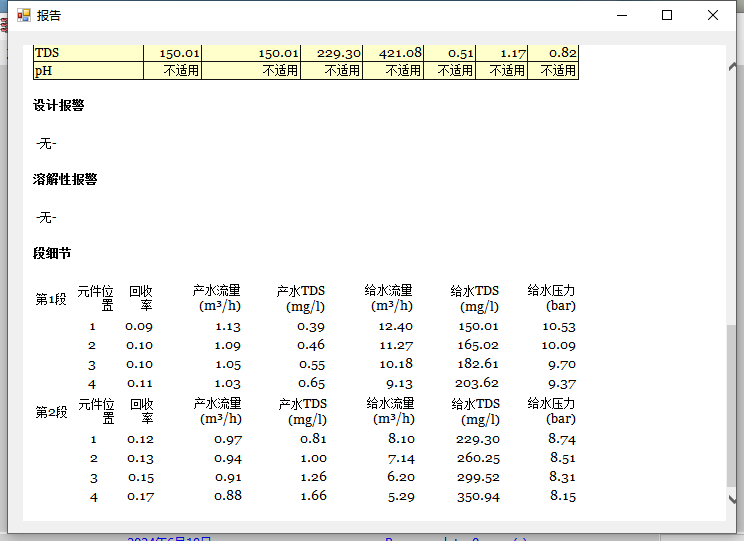Select the 溶解性报警 heading
744x541 pixels.
[x=65, y=179]
